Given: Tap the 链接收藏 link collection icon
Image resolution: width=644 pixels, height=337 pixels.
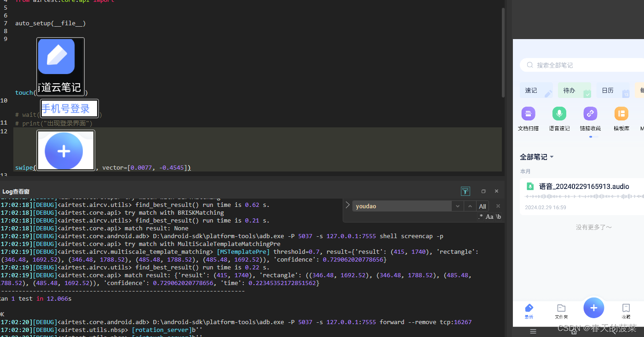Looking at the screenshot, I should click(590, 114).
